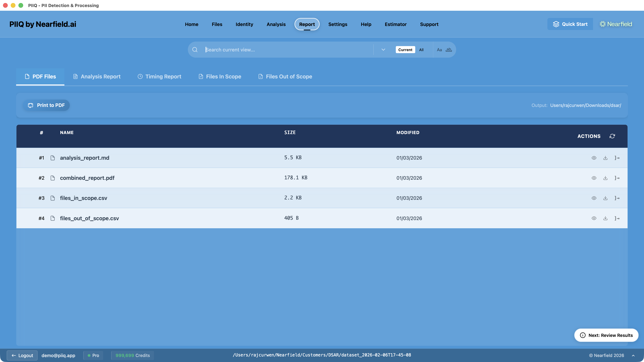The image size is (644, 362).
Task: Toggle preview eye for analysis_report.md
Action: point(594,158)
